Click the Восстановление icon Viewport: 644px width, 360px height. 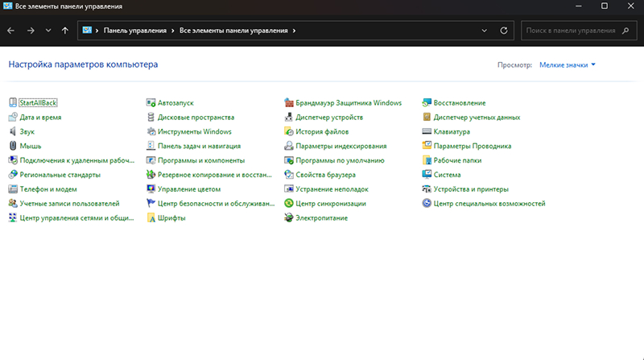(427, 103)
